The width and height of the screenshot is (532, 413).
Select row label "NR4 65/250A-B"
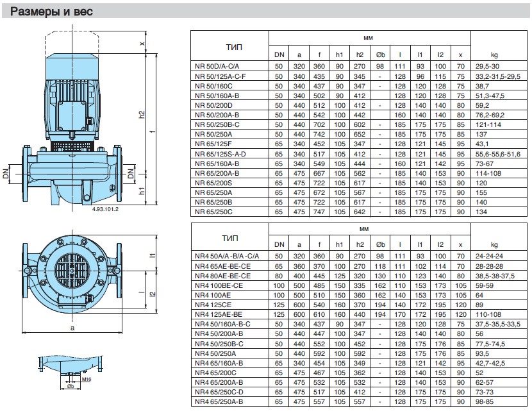point(219,402)
